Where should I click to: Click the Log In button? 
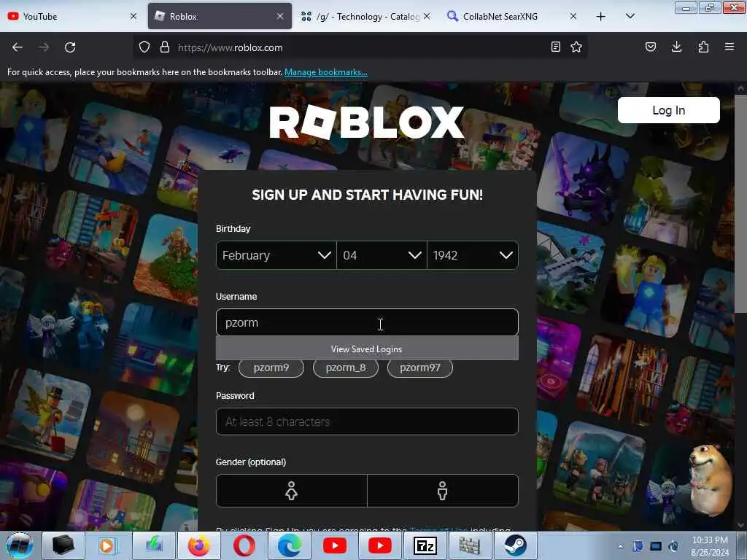click(x=668, y=110)
